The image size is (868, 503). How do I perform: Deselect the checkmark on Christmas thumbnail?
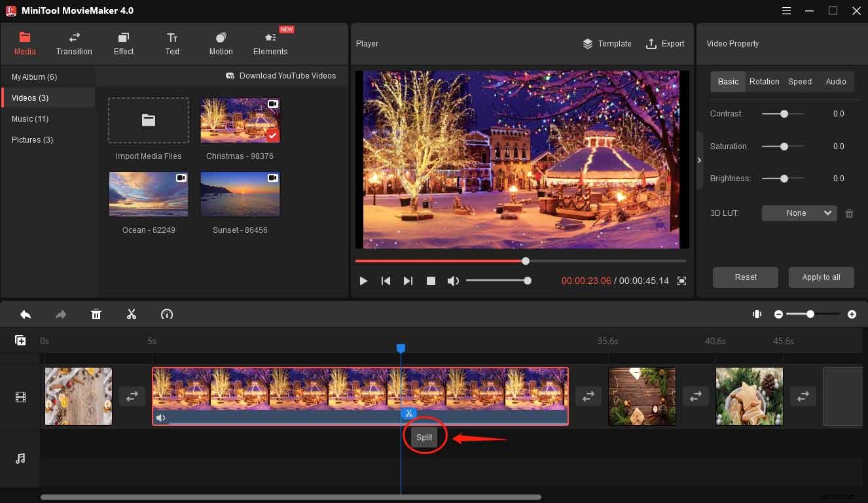pos(273,136)
